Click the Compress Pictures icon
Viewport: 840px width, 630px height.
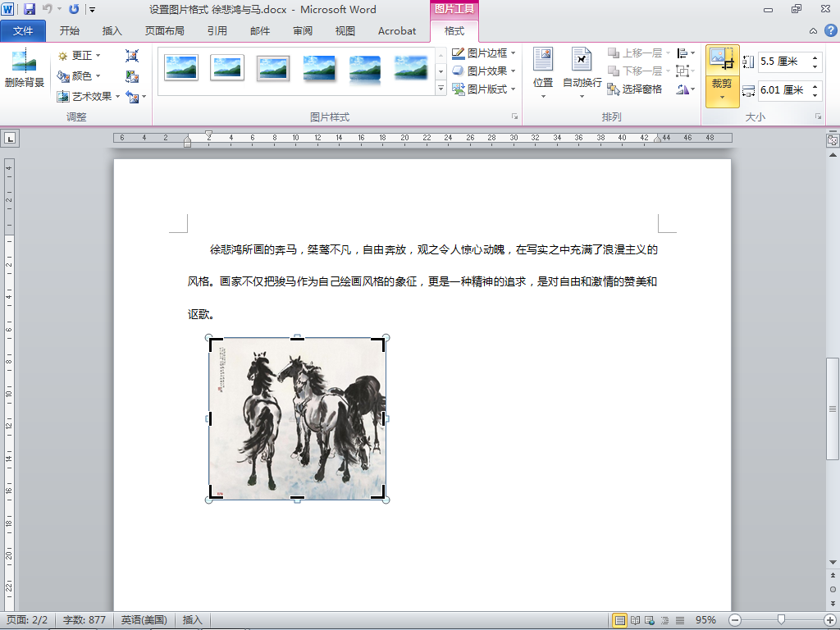pyautogui.click(x=132, y=56)
